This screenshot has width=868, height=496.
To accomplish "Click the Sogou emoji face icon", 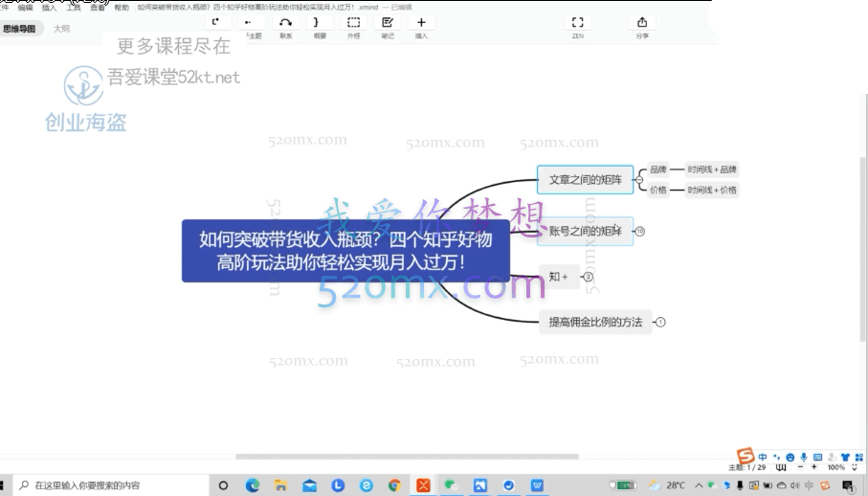I will [x=790, y=458].
